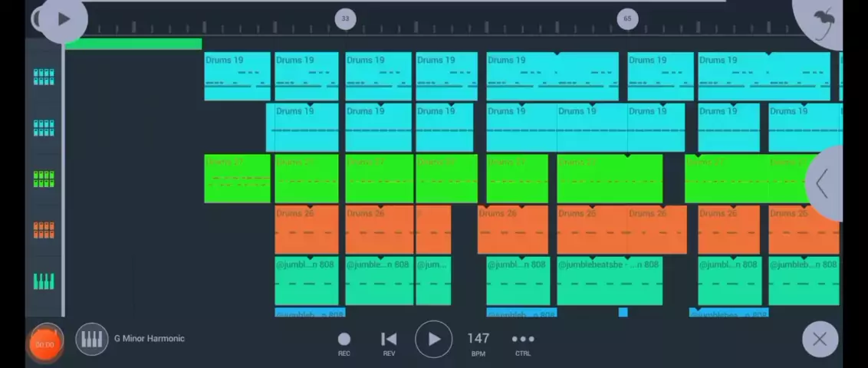This screenshot has width=868, height=368.
Task: Select the orange drum pad track icon
Action: 44,230
